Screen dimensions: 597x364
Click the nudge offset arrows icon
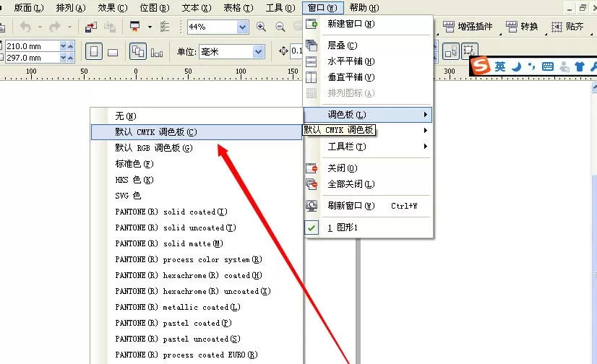pyautogui.click(x=283, y=51)
